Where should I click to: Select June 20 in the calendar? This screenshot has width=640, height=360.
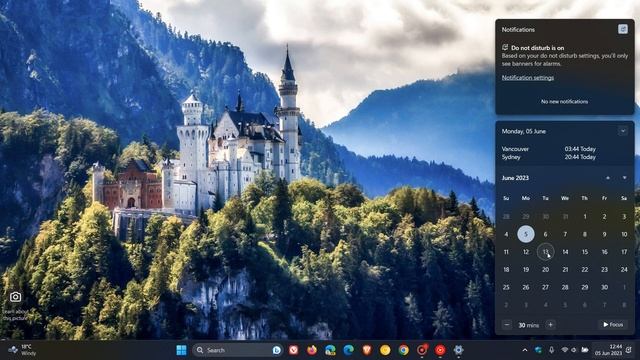[545, 269]
